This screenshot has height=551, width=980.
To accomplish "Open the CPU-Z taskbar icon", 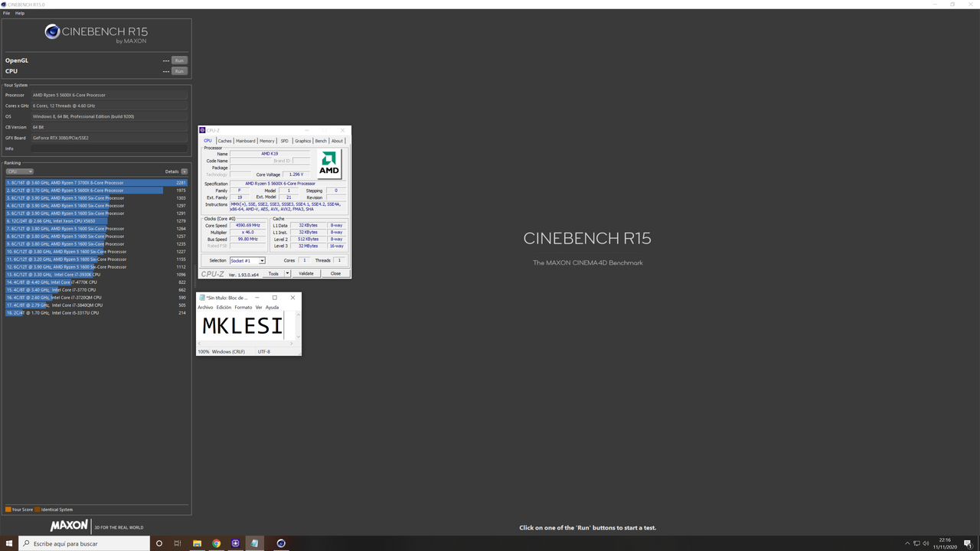I will [235, 543].
